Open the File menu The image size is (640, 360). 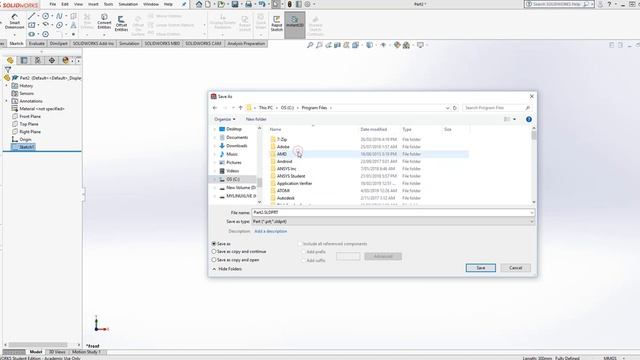(x=53, y=4)
